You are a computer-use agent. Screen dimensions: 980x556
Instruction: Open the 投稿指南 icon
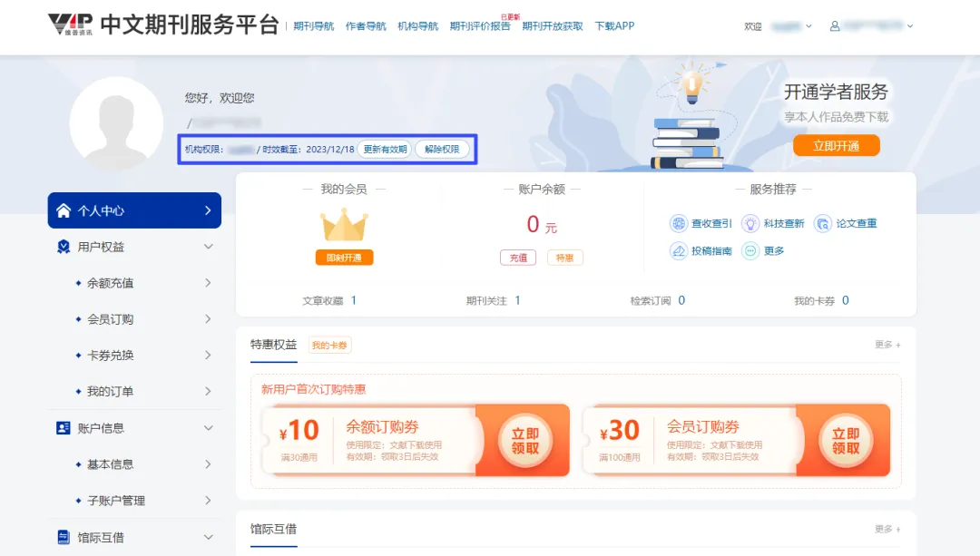(679, 251)
